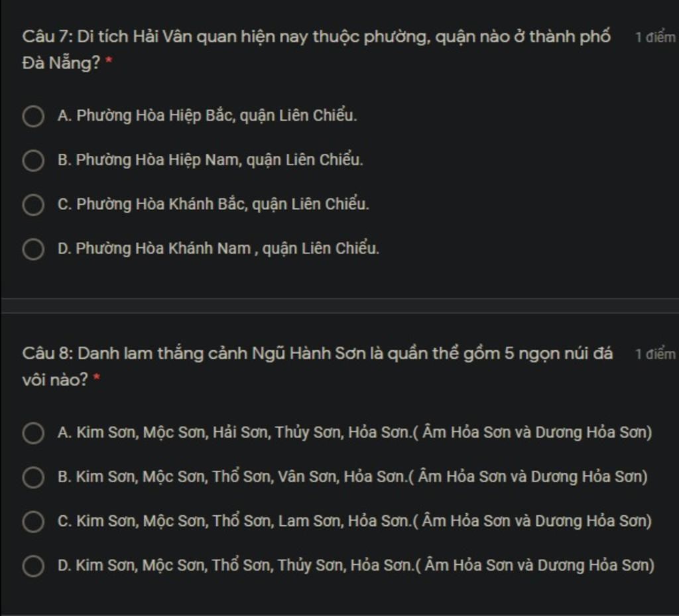Click the '1 điểm' label of Câu 7
Viewport: 679px width, 616px height.
point(655,37)
